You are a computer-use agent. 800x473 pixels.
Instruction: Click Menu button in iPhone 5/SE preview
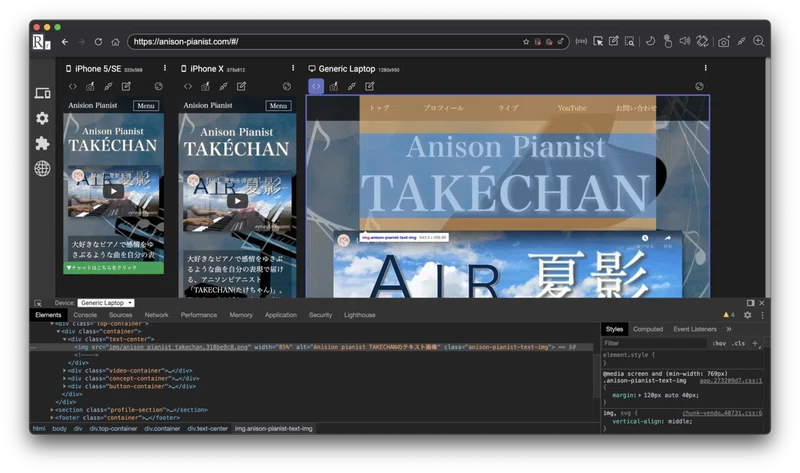[x=145, y=106]
